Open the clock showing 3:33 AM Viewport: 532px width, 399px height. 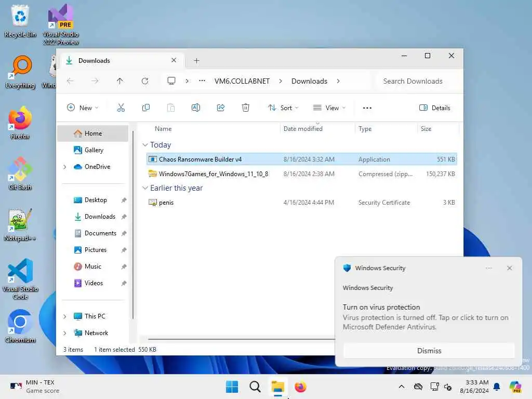point(474,387)
